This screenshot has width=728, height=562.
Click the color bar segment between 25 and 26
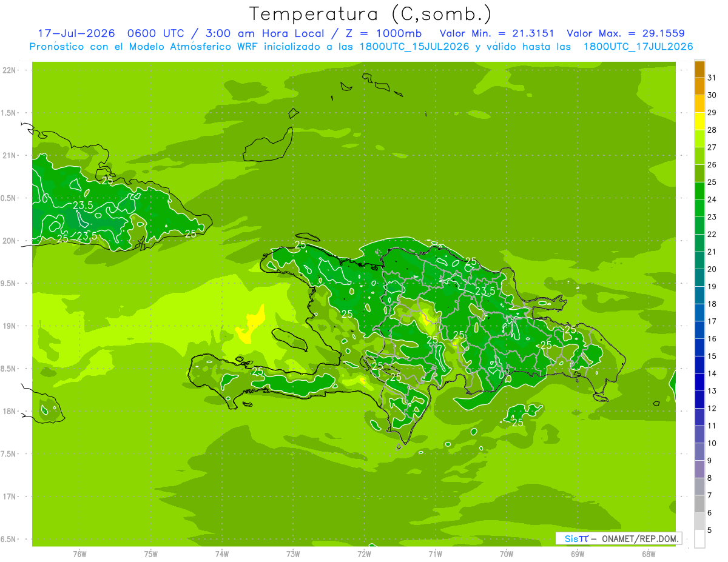tap(699, 174)
